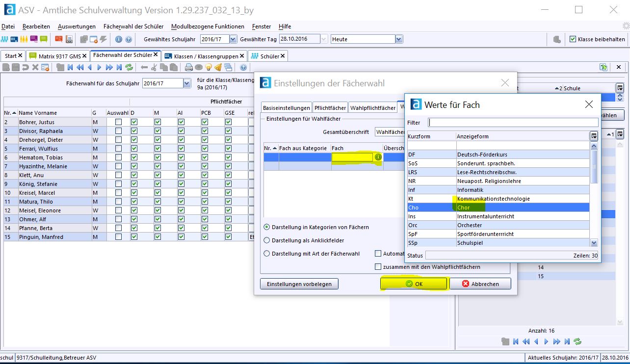Select Informatik in the value list
Screen dimensions: 630x364
click(499, 190)
